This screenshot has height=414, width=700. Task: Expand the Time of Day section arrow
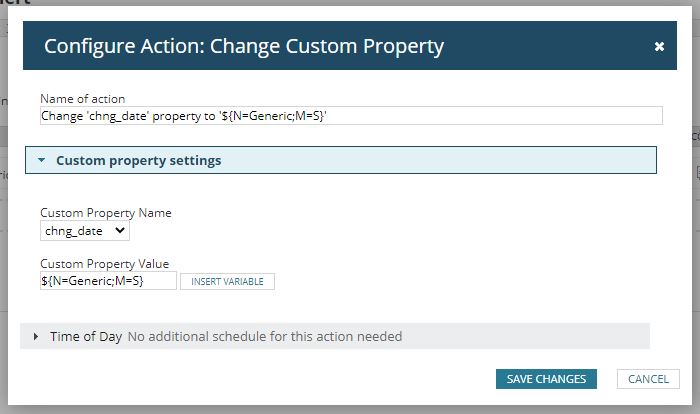pos(38,337)
